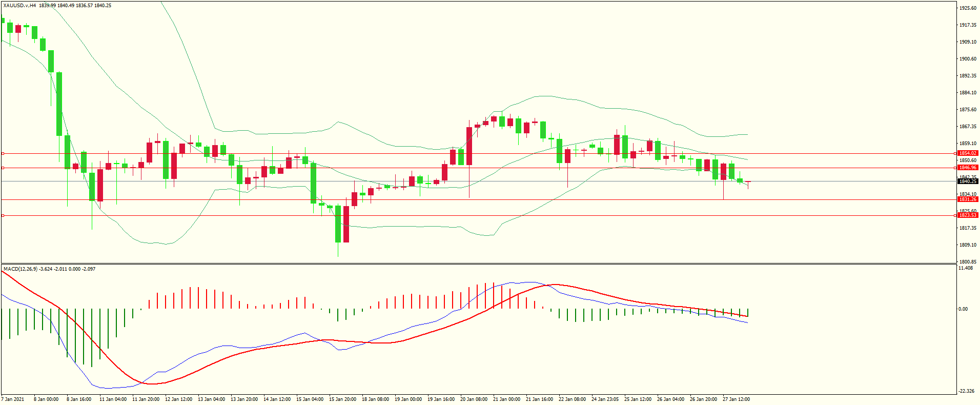Click the XAUUSD.v,H4 chart title text
The image size is (980, 405).
tap(19, 6)
